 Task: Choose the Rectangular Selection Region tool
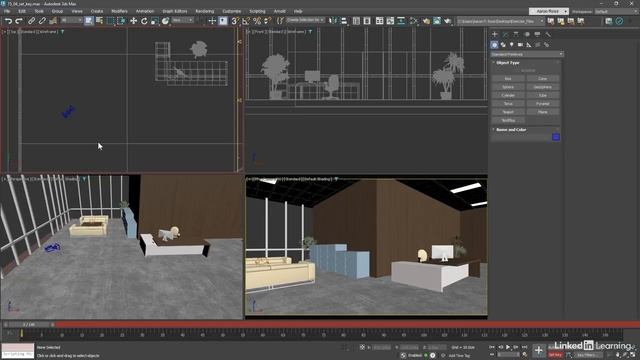tap(111, 20)
